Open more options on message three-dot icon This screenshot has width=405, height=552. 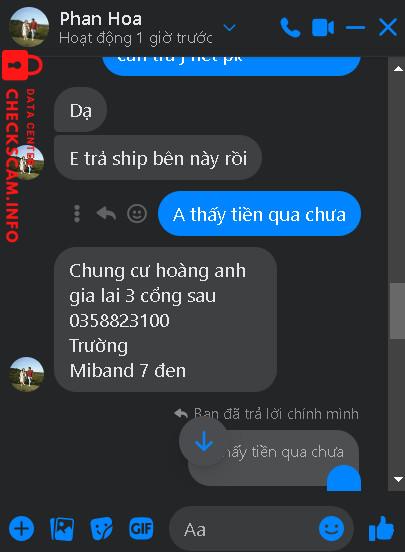tap(77, 213)
